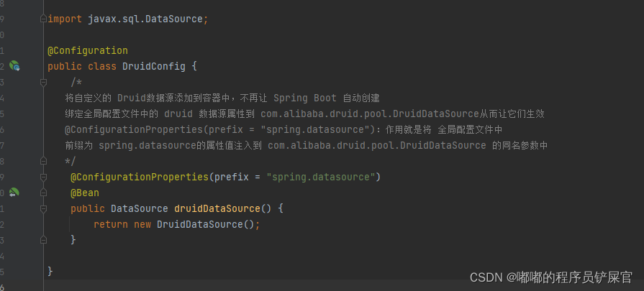Fold the block comment at its opening marker

tap(43, 82)
